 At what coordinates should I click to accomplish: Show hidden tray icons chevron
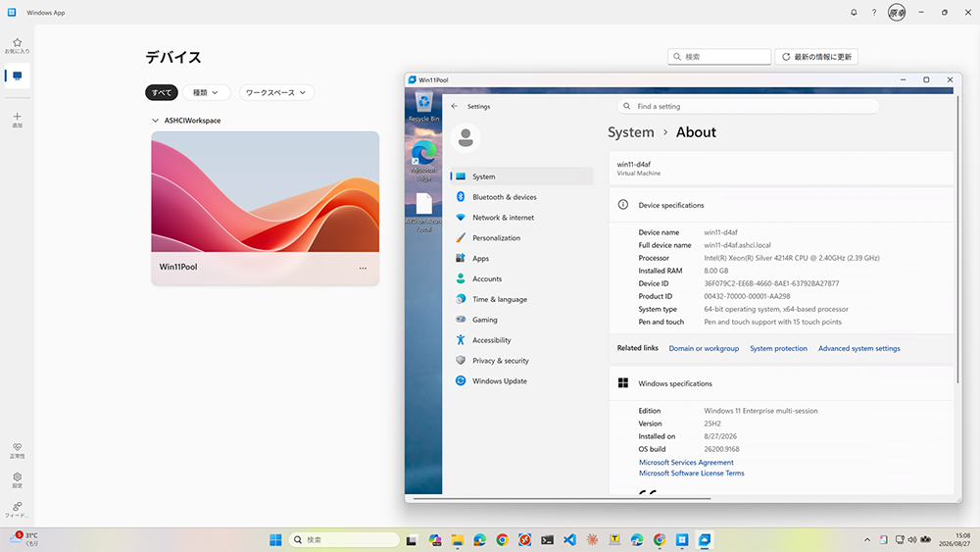[867, 540]
